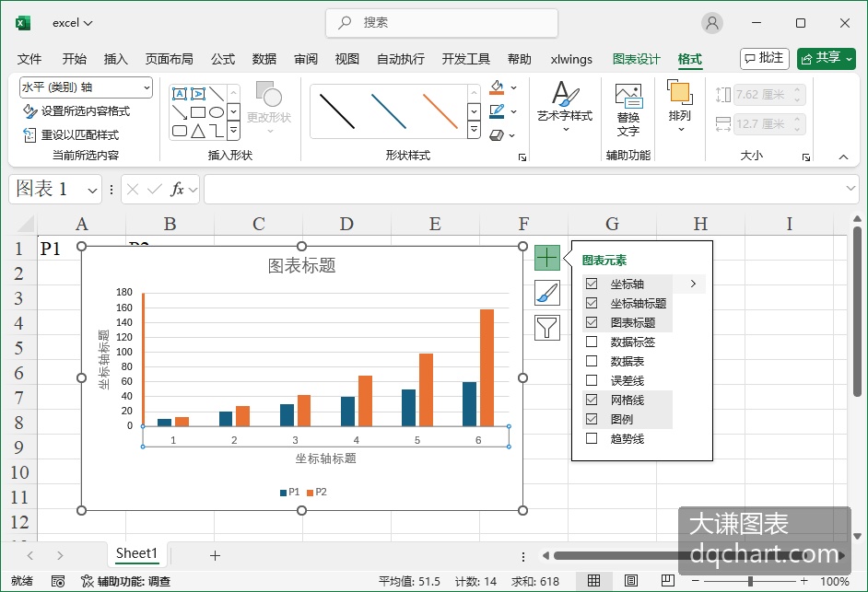Open the Arrange (排列) icon menu

[679, 92]
